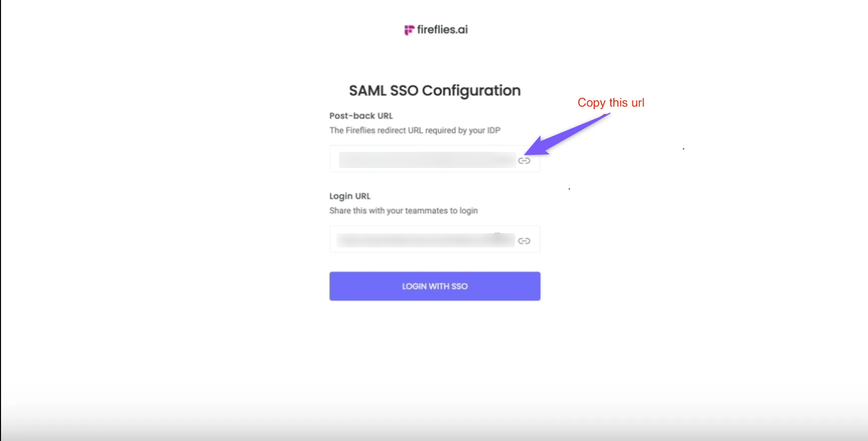The image size is (868, 441).
Task: Click the word 'IDP' in description
Action: point(493,130)
